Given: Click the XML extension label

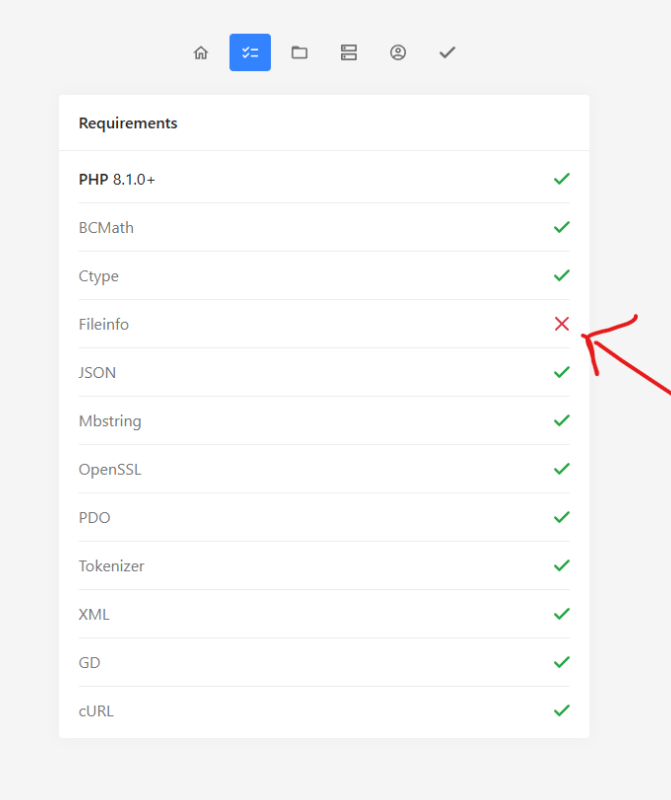Looking at the screenshot, I should coord(94,614).
